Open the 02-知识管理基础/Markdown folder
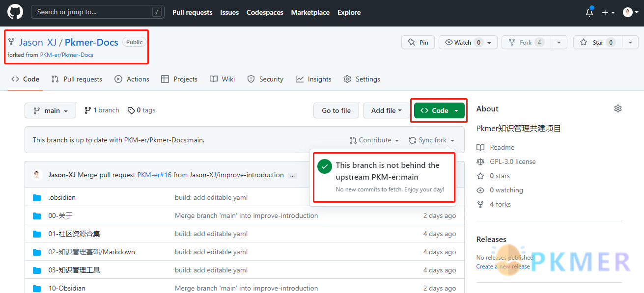This screenshot has height=293, width=644. (91, 252)
